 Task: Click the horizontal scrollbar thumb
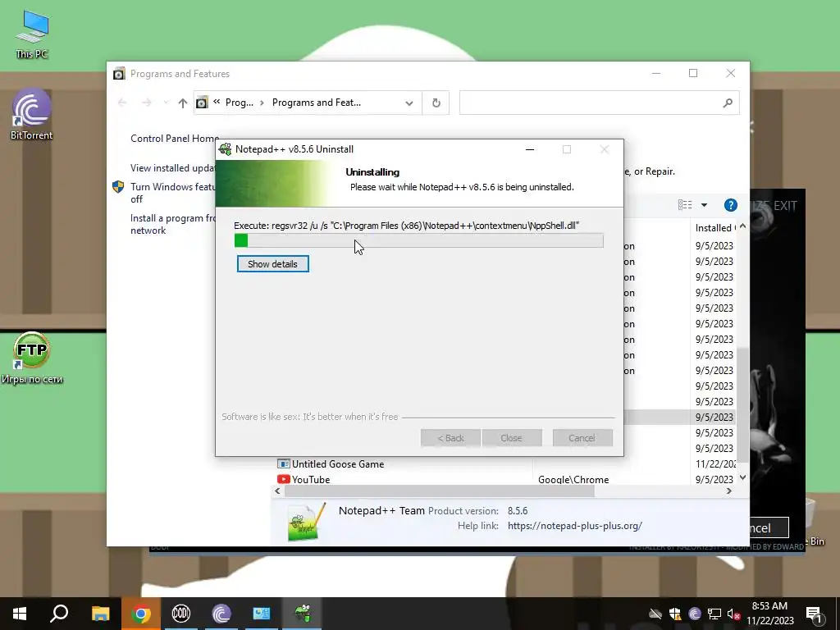point(440,491)
